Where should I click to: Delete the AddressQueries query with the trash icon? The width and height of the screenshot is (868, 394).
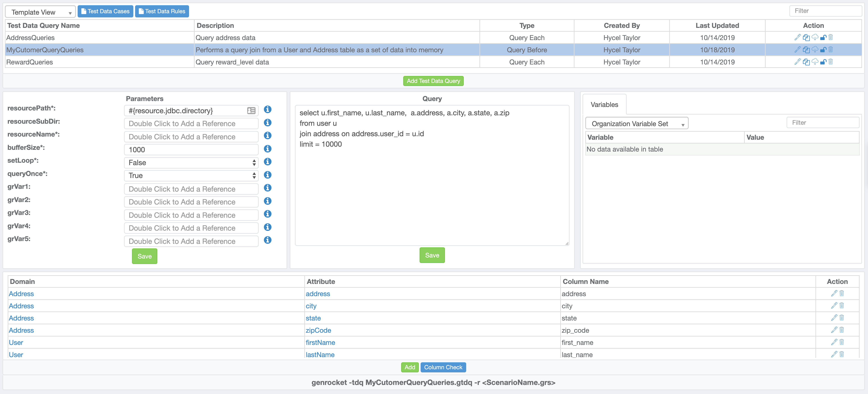click(x=831, y=37)
